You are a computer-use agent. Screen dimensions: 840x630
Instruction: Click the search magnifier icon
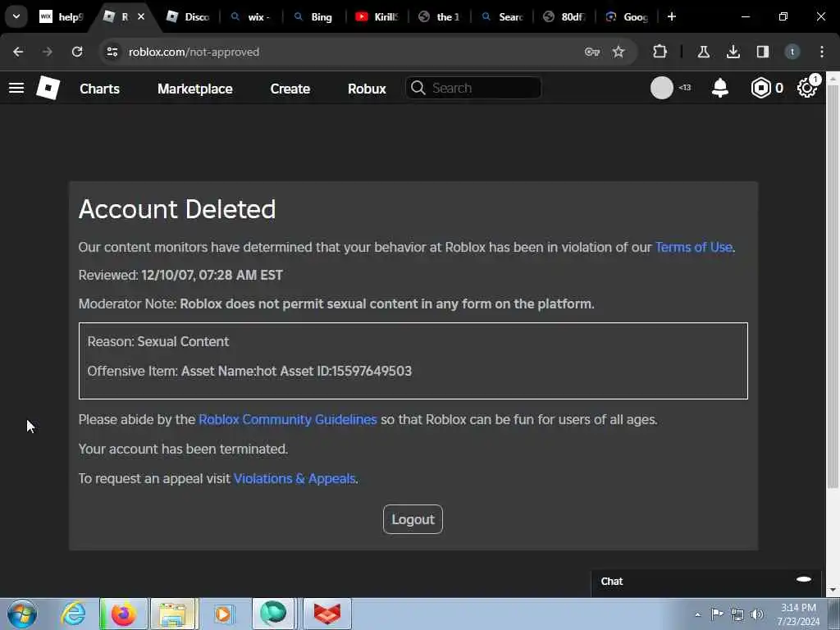(418, 88)
